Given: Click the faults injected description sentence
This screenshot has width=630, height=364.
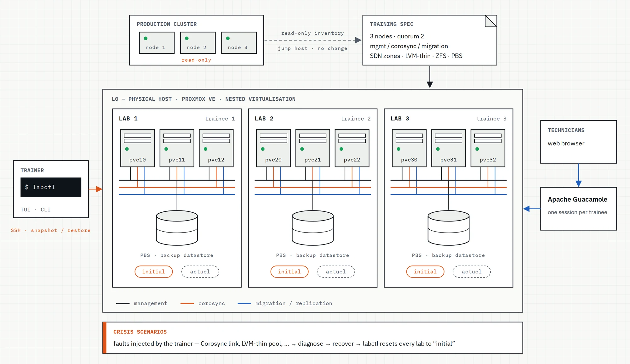Looking at the screenshot, I should [x=284, y=344].
